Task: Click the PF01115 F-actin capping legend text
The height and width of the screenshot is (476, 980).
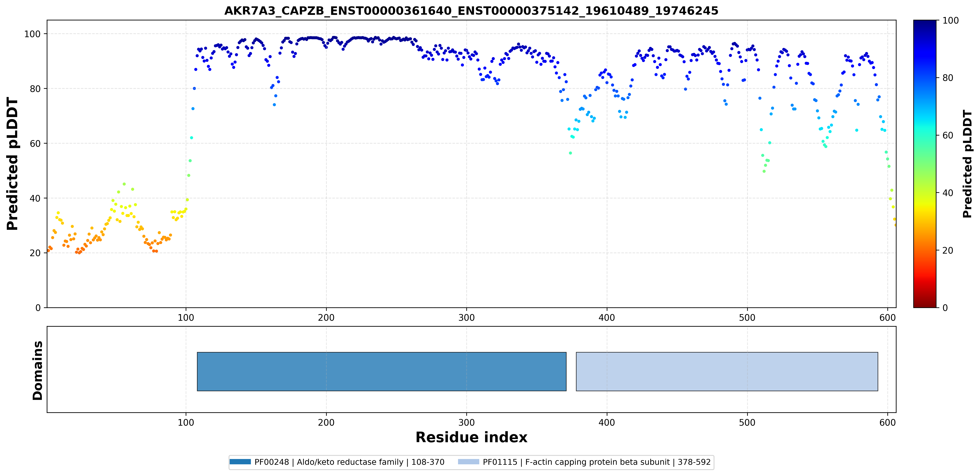Action: pos(597,462)
